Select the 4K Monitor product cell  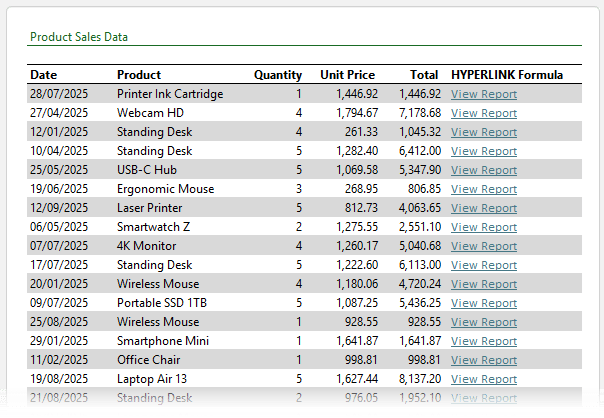(x=146, y=246)
